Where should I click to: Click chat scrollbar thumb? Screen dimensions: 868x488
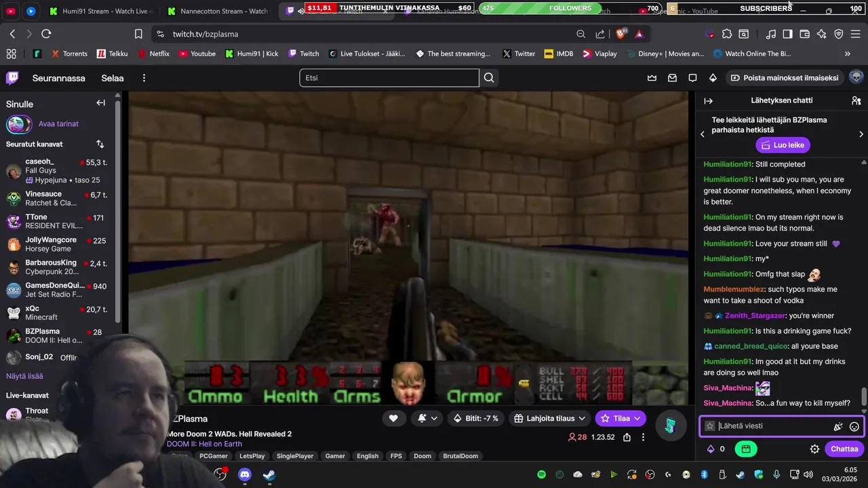click(864, 396)
